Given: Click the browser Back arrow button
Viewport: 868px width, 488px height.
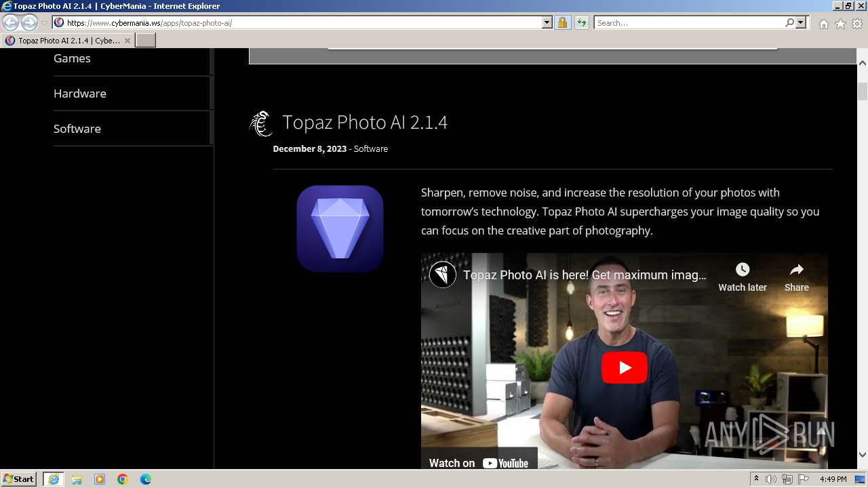Looking at the screenshot, I should pyautogui.click(x=11, y=23).
